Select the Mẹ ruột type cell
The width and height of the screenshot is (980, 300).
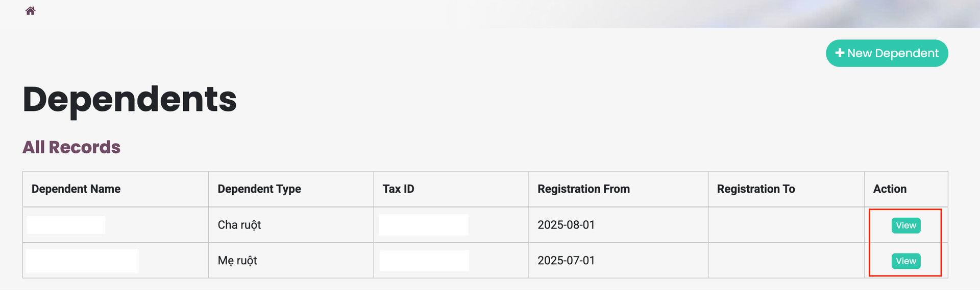[x=237, y=261]
